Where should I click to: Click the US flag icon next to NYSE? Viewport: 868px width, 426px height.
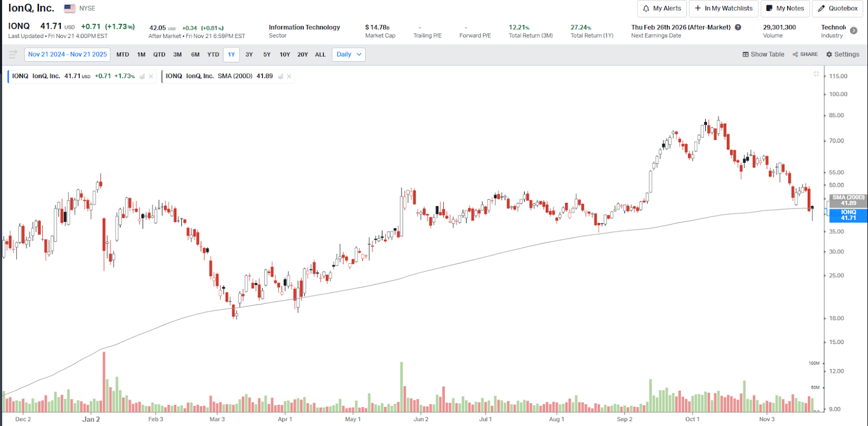(x=69, y=9)
